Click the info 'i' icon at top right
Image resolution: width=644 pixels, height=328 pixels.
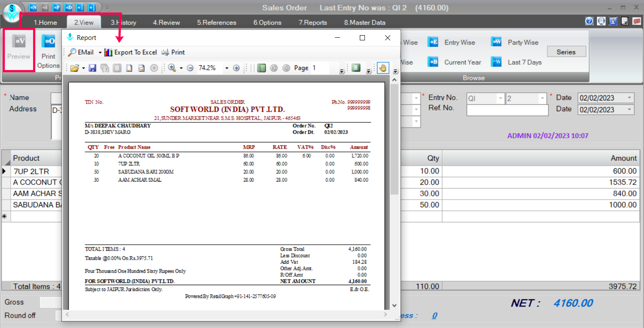(x=613, y=21)
